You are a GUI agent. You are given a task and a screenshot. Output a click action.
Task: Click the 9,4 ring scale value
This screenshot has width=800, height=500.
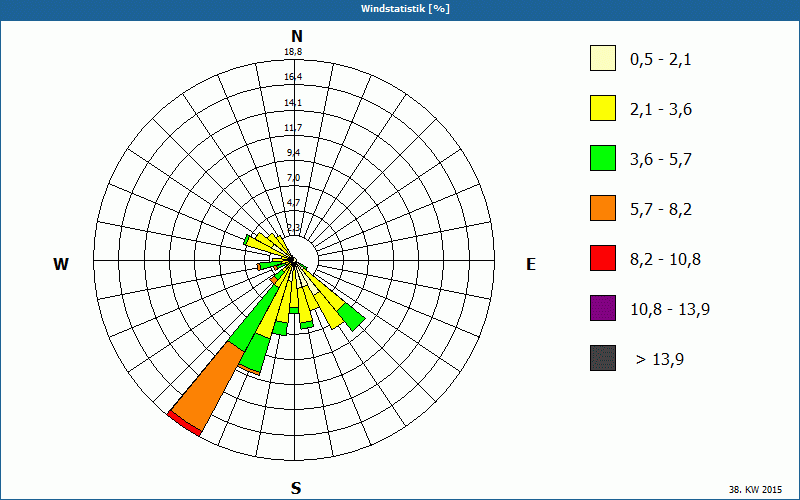coord(293,153)
